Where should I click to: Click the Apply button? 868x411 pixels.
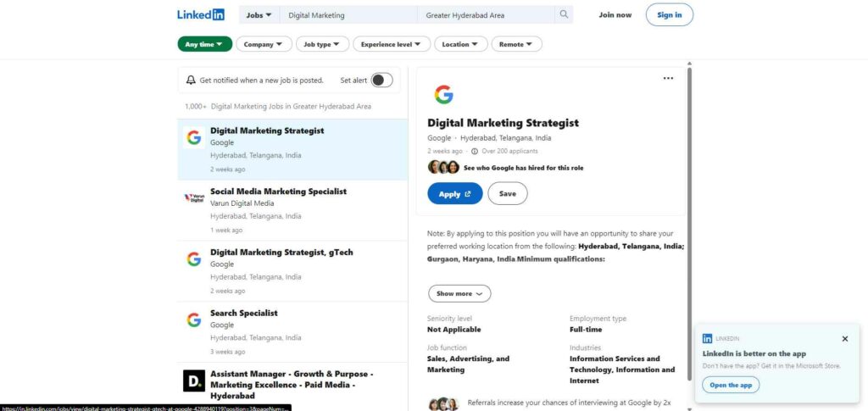[x=455, y=193]
